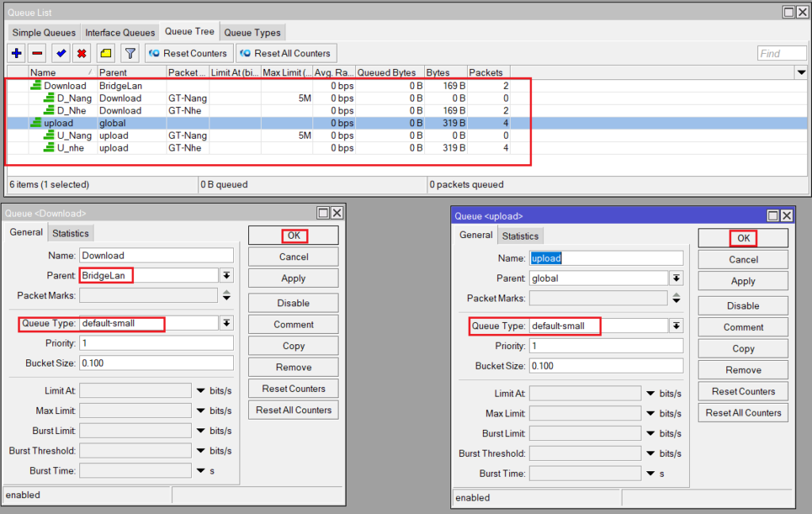This screenshot has width=812, height=514.
Task: Open the column selector dropdown in queue list
Action: [799, 73]
